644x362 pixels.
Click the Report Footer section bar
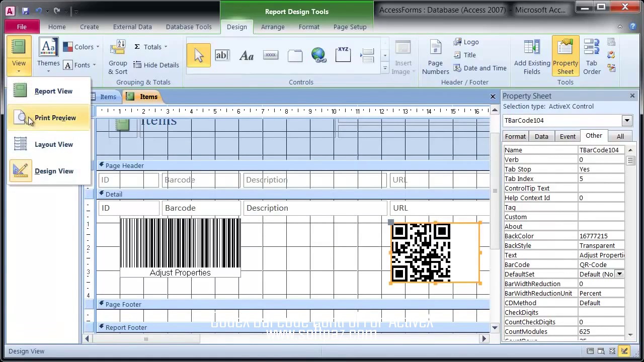(x=292, y=327)
